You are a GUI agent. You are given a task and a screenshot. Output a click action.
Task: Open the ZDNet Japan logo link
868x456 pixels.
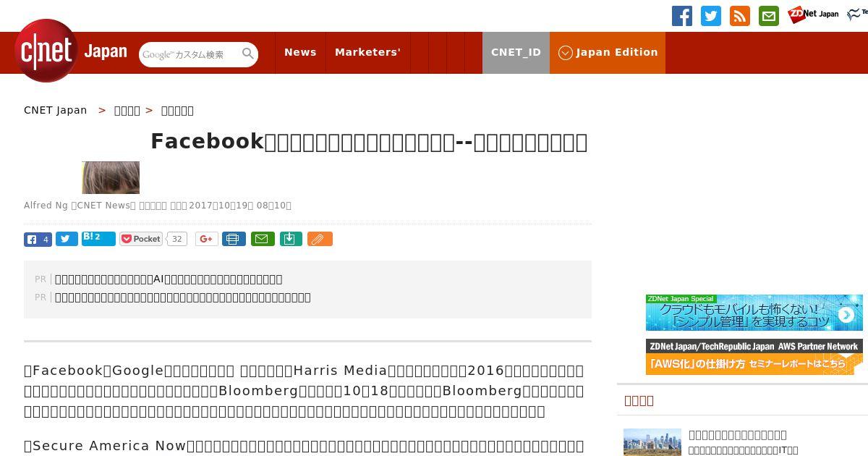(x=813, y=14)
